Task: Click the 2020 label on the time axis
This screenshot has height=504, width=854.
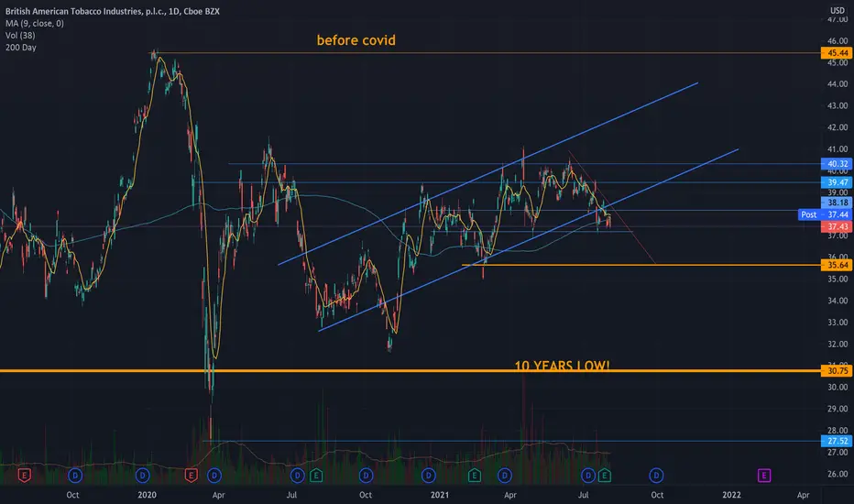Action: [147, 495]
